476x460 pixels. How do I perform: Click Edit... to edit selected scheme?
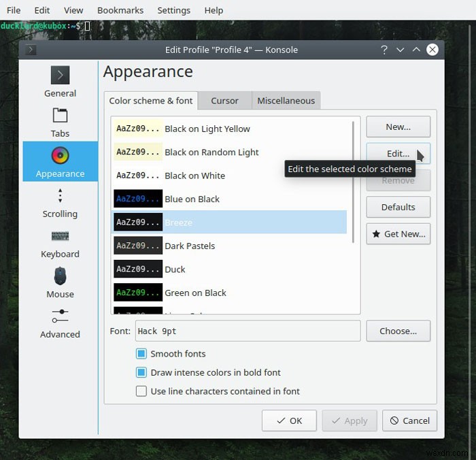398,153
